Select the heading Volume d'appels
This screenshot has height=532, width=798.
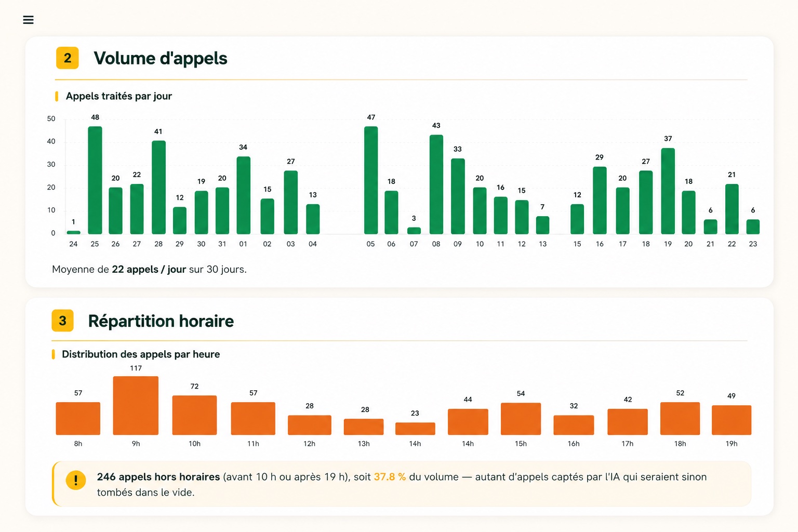pos(161,58)
